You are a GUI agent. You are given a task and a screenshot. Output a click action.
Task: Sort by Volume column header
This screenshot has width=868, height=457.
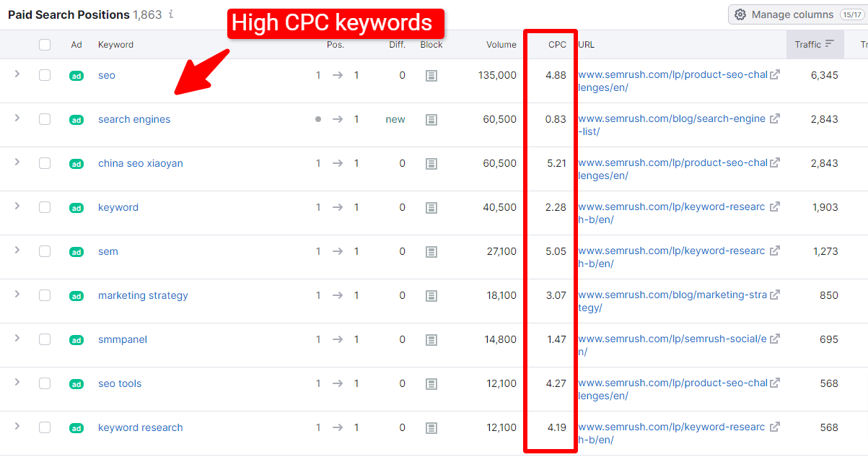point(501,45)
